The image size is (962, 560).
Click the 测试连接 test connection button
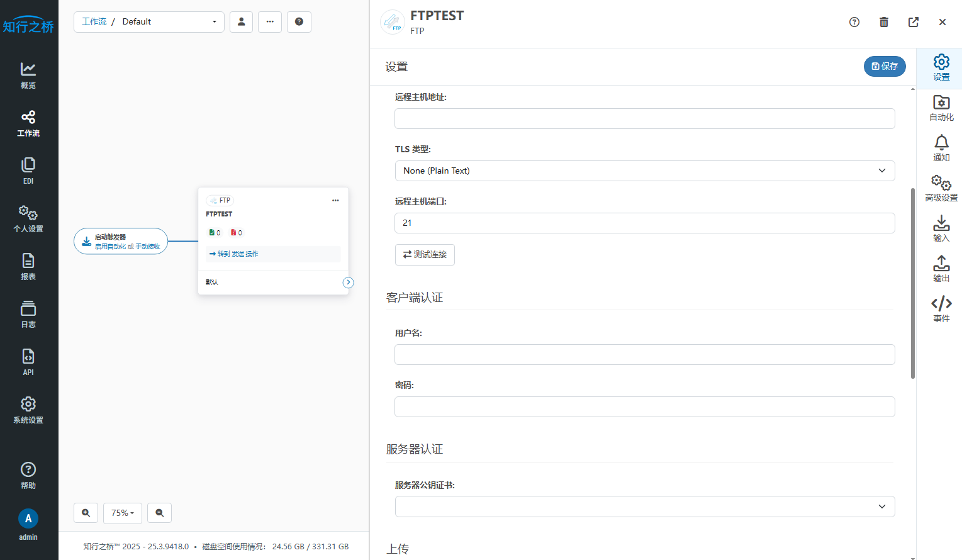pyautogui.click(x=425, y=254)
